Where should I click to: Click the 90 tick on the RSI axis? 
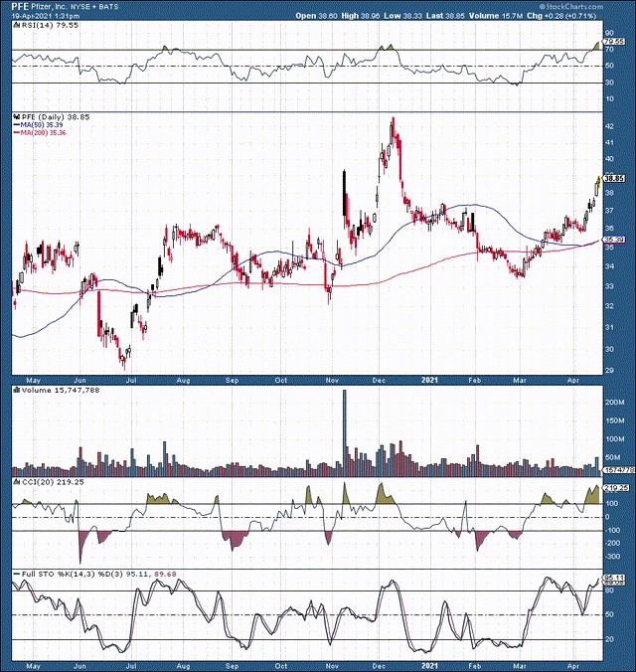click(609, 33)
